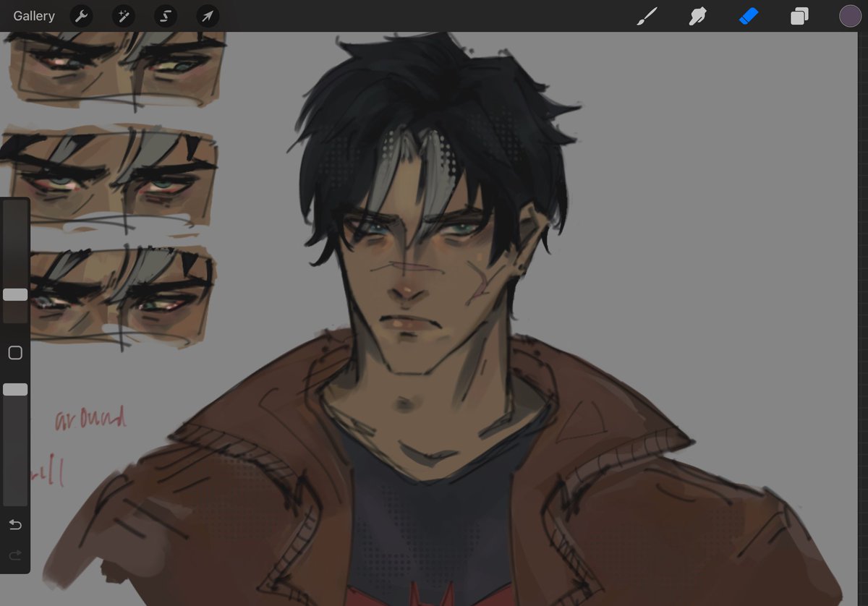868x606 pixels.
Task: Tap the square modify button in sidebar
Action: 15,353
